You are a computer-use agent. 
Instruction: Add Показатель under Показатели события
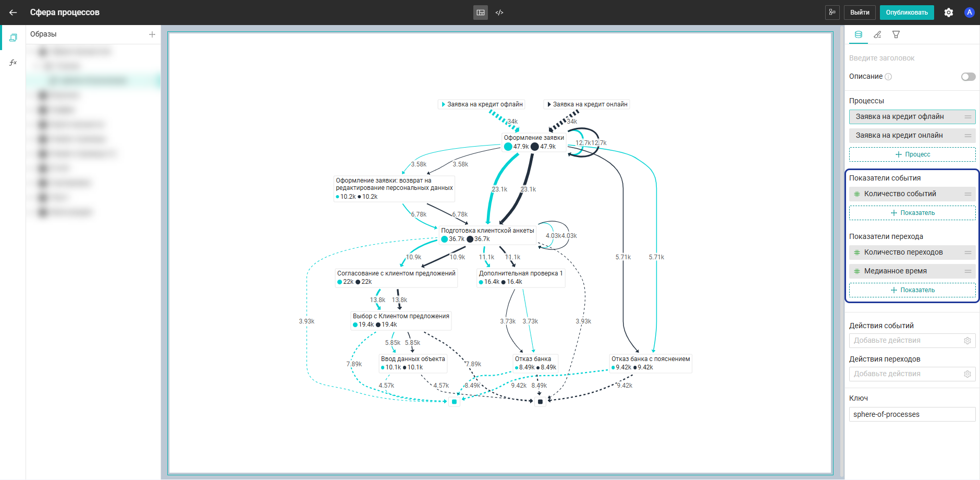912,213
